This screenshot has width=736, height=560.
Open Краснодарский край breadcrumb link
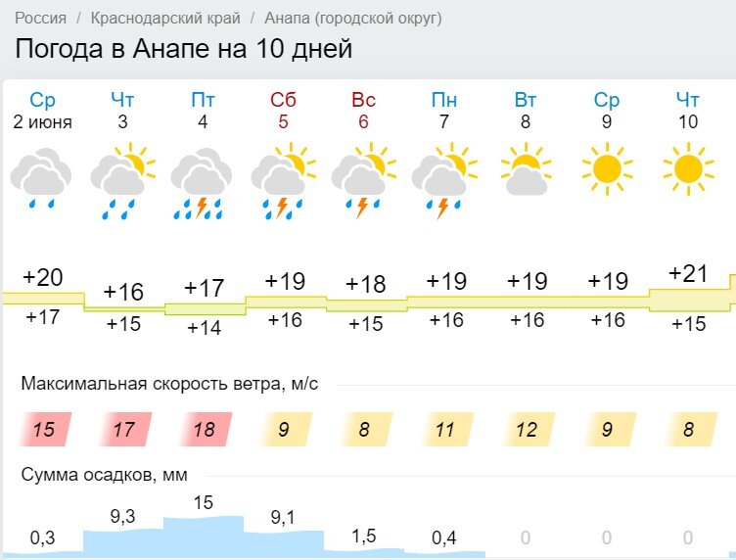pyautogui.click(x=165, y=18)
